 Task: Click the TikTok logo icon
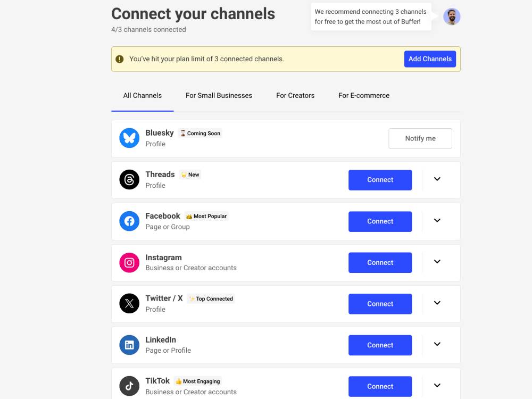(129, 386)
